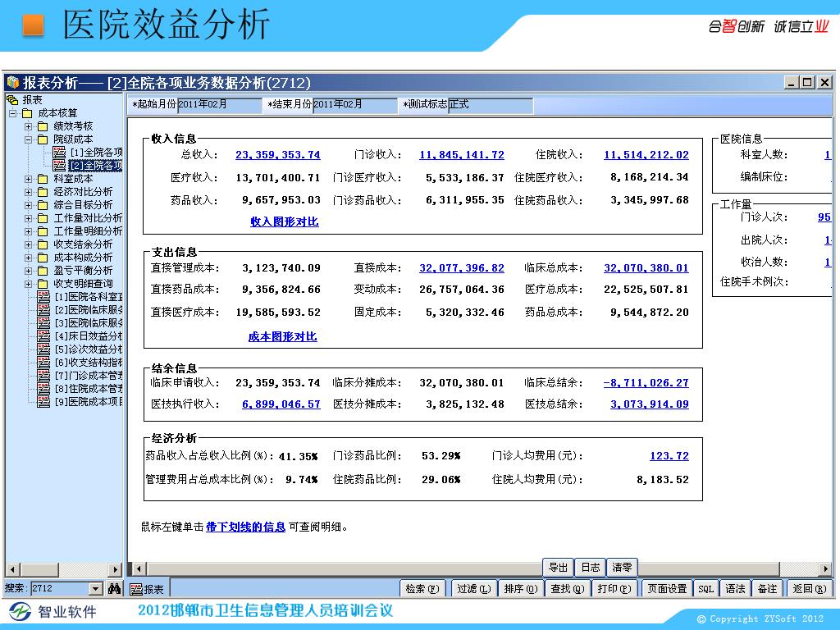Viewport: 840px width, 630px height.
Task: Click report icon for [9]医院成本项目
Action: coord(43,402)
